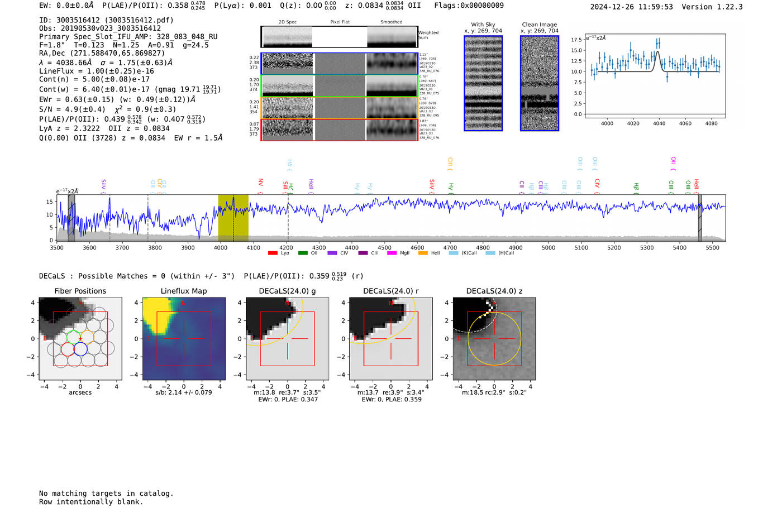
Task: Open the Fiber Positions image
Action: (80, 338)
